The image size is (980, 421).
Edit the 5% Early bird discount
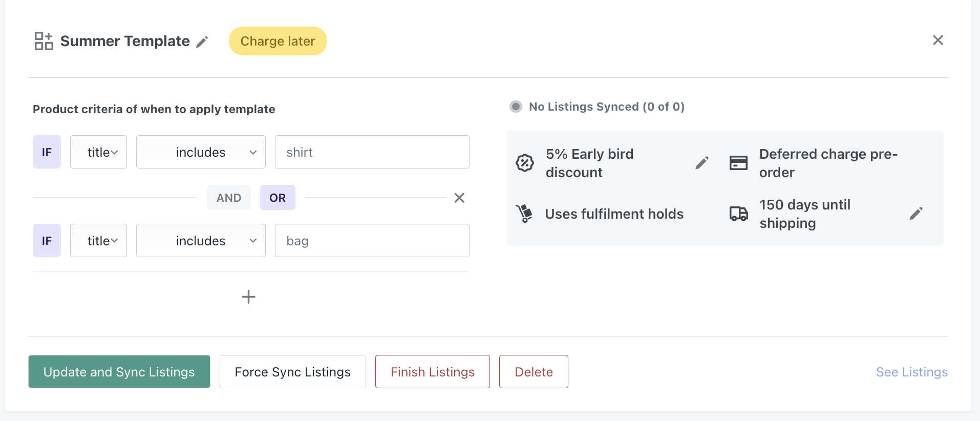click(702, 163)
